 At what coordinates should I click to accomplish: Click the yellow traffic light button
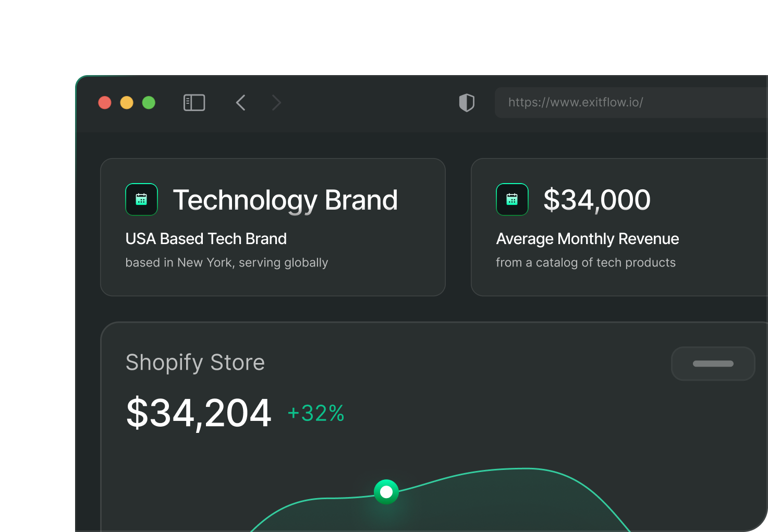(127, 102)
